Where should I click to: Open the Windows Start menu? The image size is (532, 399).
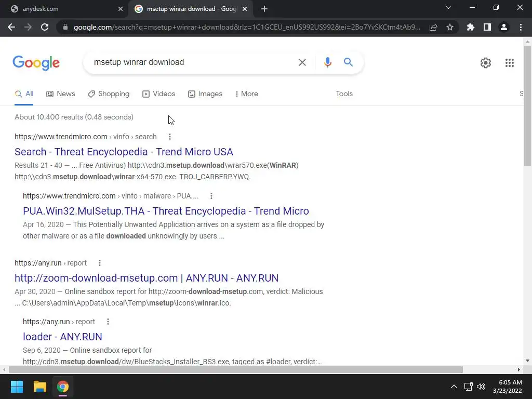point(17,387)
